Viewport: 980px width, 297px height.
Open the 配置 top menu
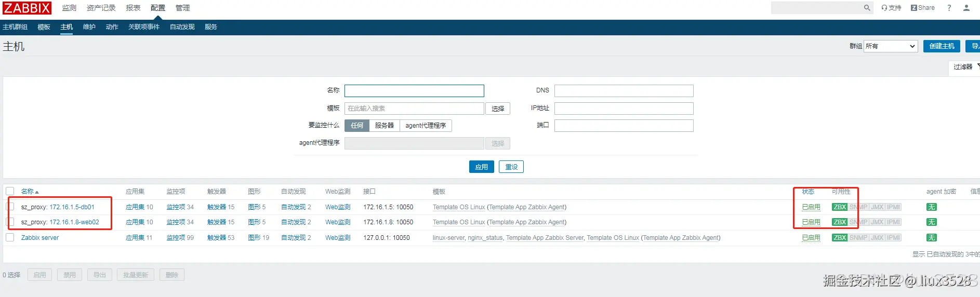(158, 8)
